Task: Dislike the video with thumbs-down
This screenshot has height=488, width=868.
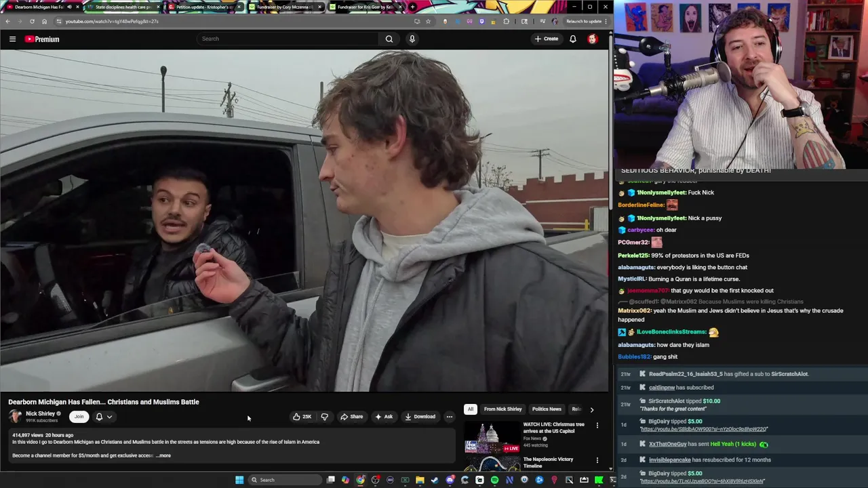Action: (x=324, y=417)
